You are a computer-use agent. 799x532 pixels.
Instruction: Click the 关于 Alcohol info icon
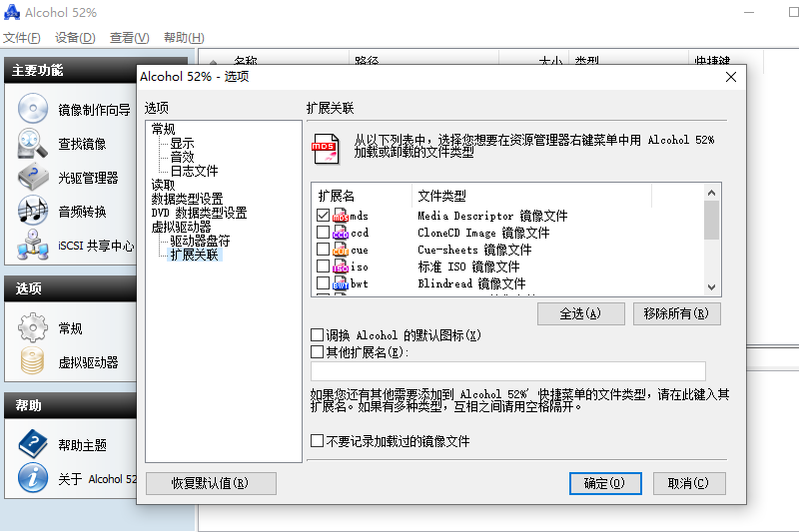coord(33,478)
